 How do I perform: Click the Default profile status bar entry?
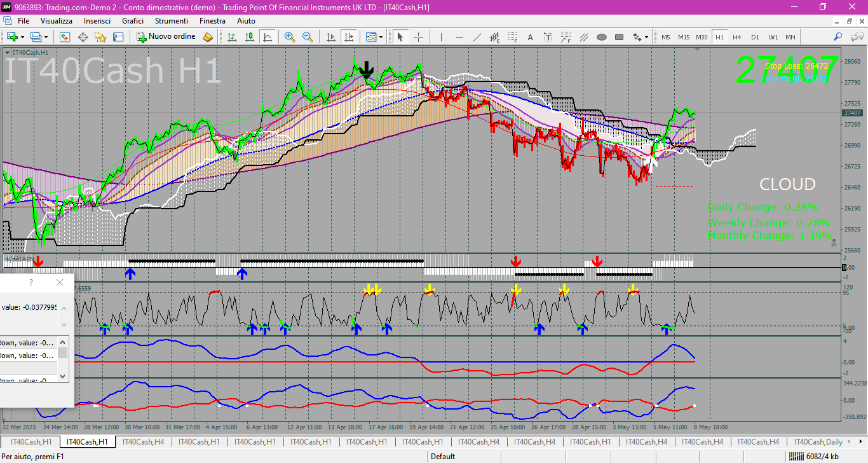click(443, 456)
